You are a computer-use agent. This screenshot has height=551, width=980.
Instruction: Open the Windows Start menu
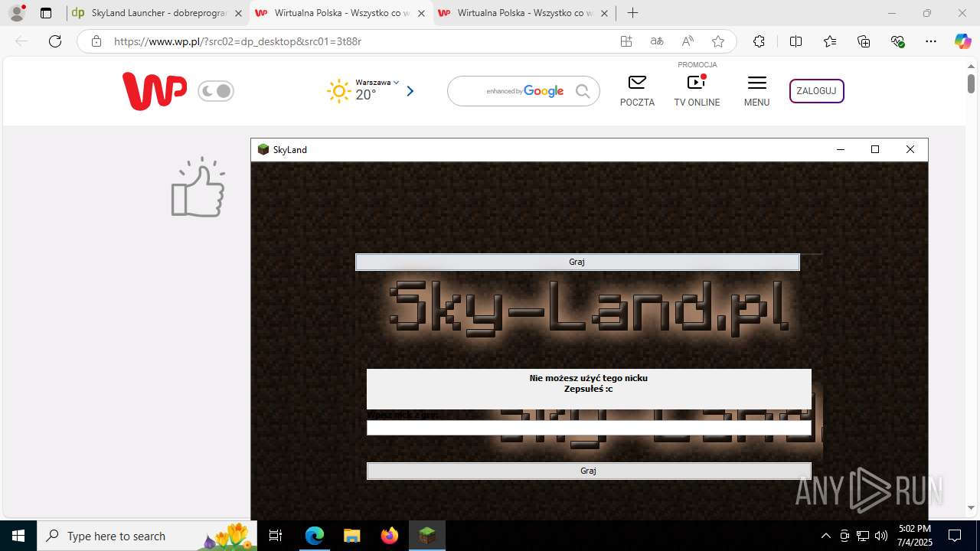click(x=18, y=536)
